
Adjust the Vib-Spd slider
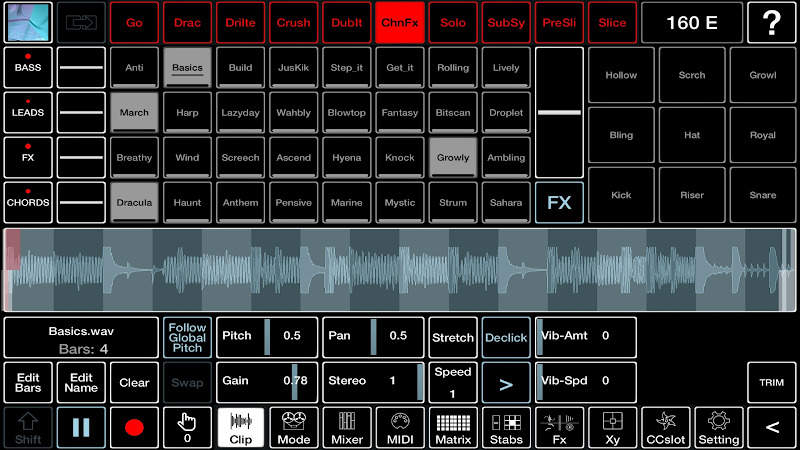click(585, 383)
